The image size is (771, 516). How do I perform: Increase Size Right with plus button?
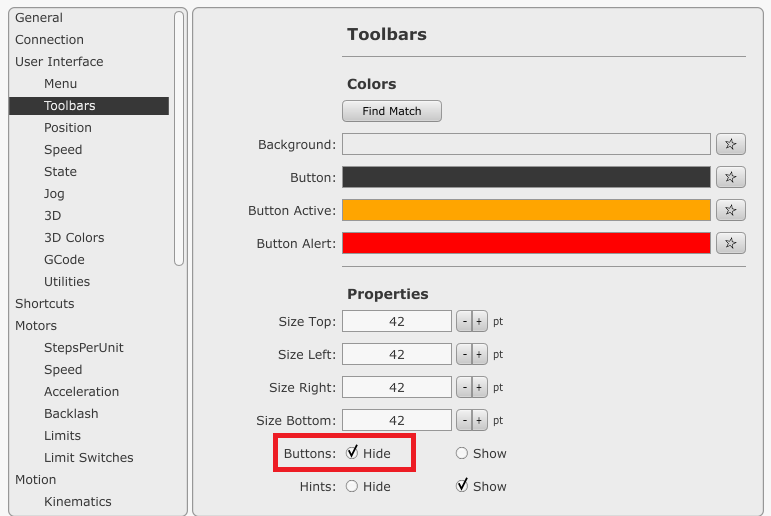pyautogui.click(x=479, y=387)
